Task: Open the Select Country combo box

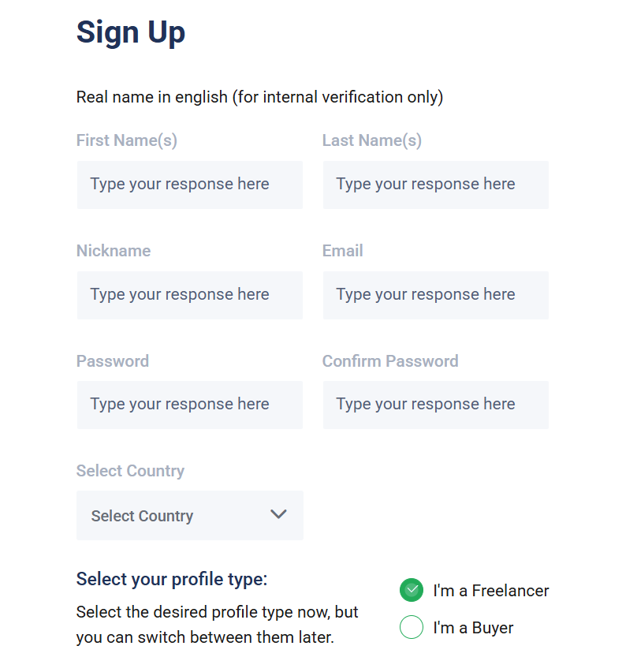Action: (x=190, y=515)
